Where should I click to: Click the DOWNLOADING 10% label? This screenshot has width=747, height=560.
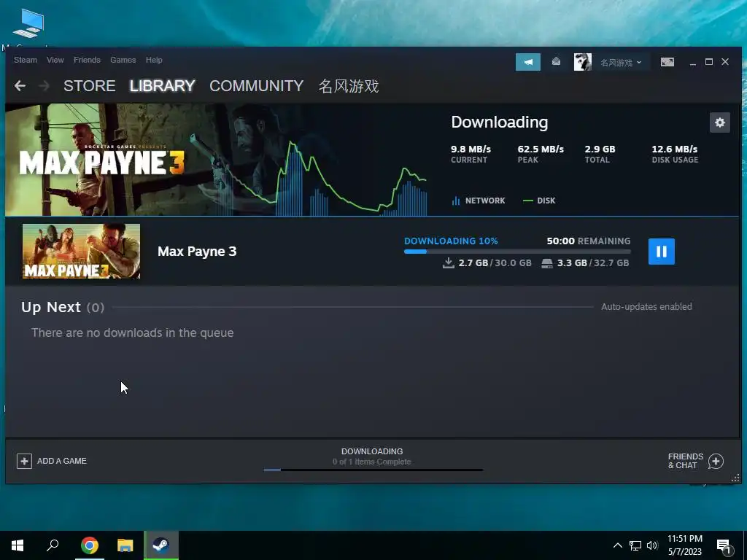pos(451,241)
